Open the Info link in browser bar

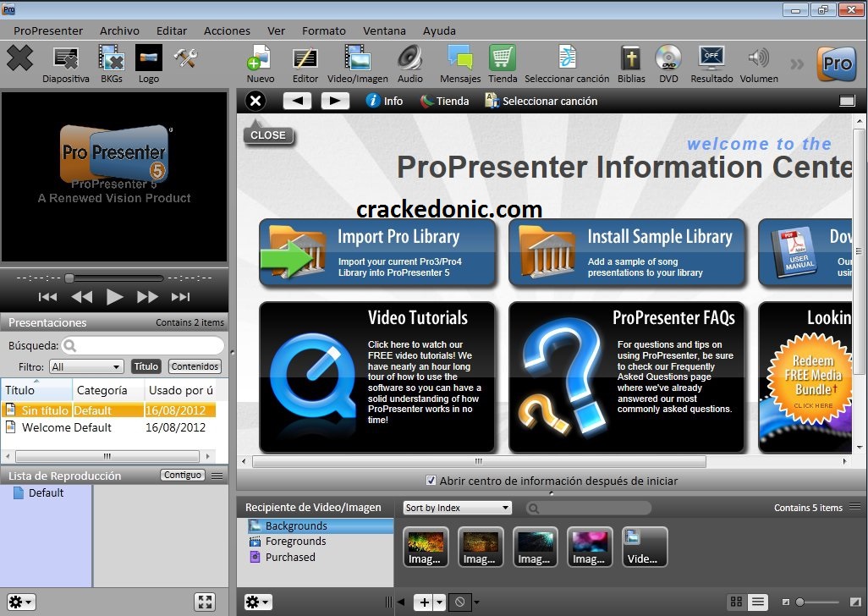point(384,101)
